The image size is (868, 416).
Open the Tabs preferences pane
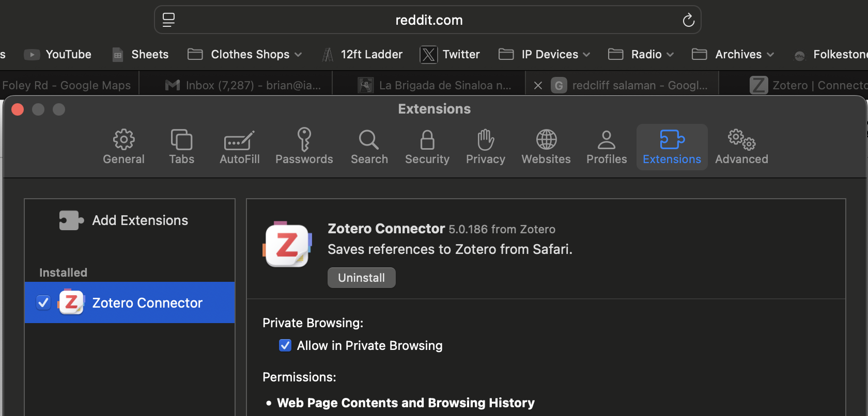tap(181, 147)
